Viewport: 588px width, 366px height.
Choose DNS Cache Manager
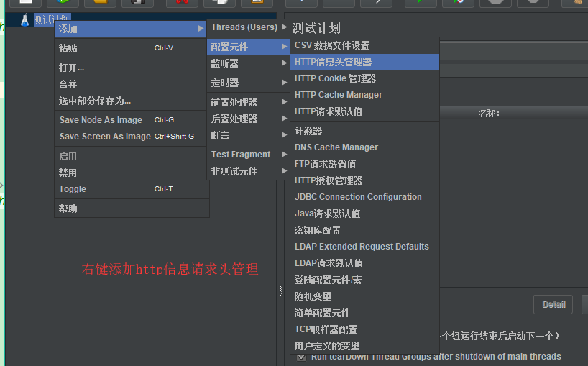pyautogui.click(x=364, y=147)
